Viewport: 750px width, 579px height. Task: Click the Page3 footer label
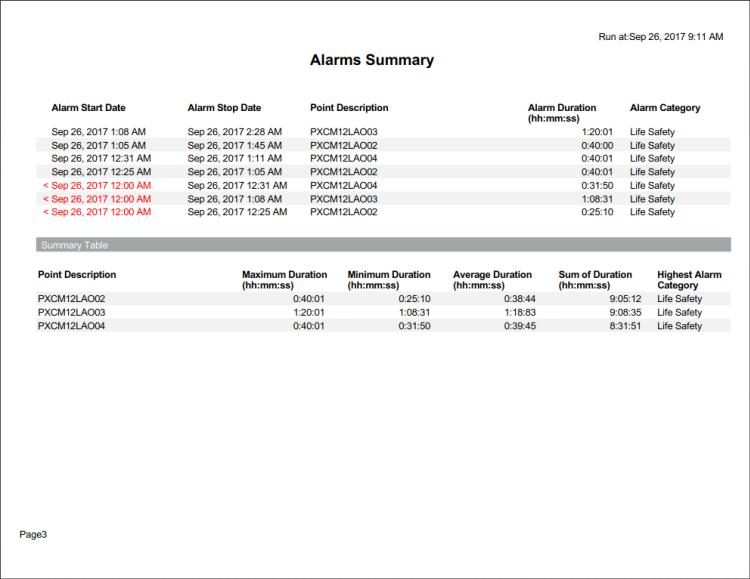33,535
